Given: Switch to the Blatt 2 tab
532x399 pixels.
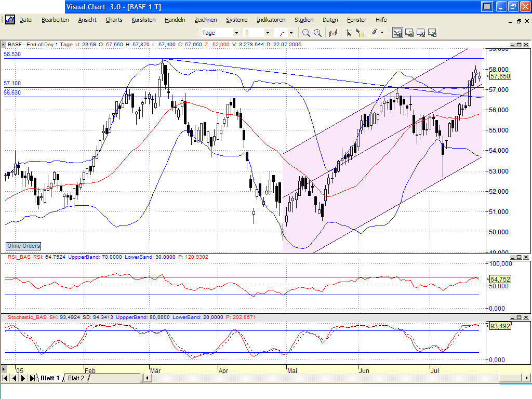Looking at the screenshot, I should click(x=76, y=378).
